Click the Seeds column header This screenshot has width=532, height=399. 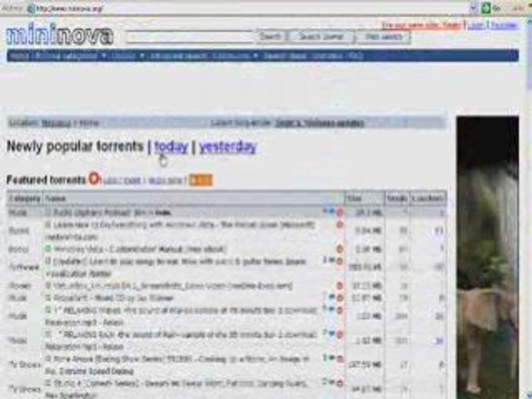click(397, 198)
